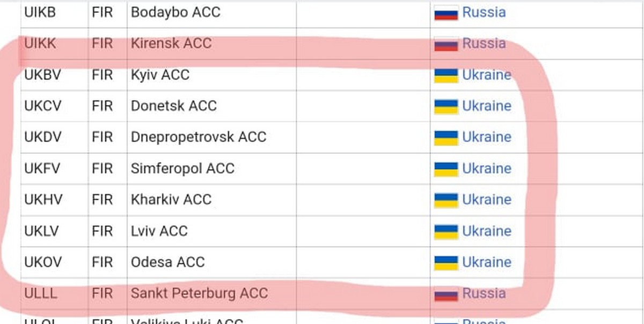Select the UKCV code cell
Viewport: 644px width, 324px height.
(43, 106)
